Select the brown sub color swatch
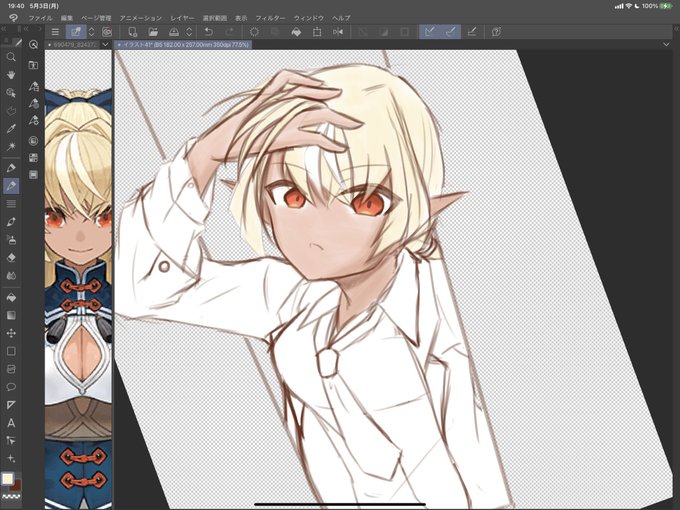 [x=16, y=485]
